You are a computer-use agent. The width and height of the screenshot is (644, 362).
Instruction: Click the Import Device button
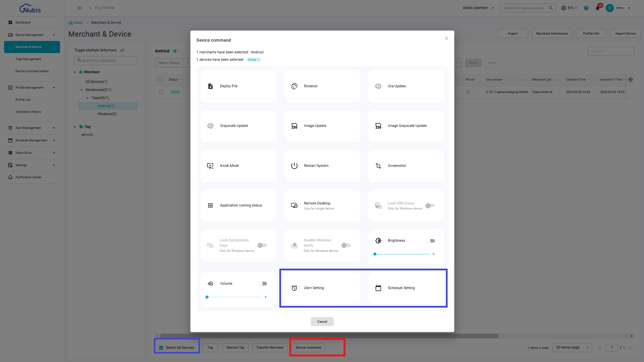pyautogui.click(x=625, y=34)
